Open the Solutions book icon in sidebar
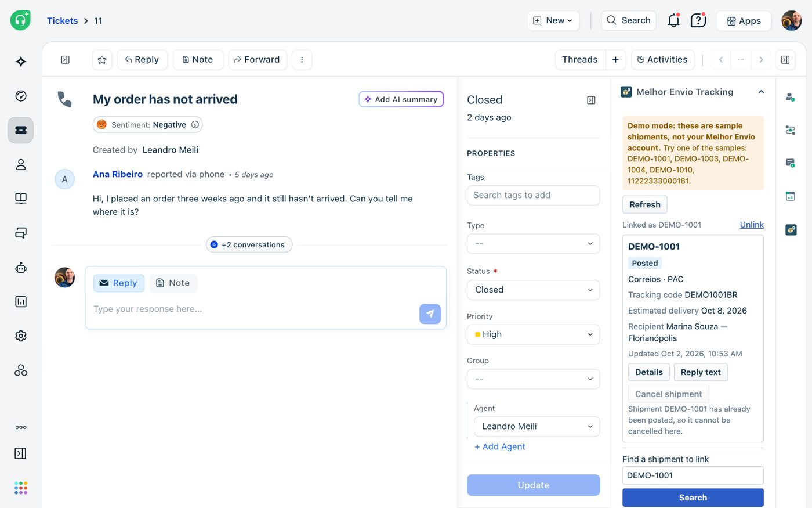The image size is (812, 508). 21,199
